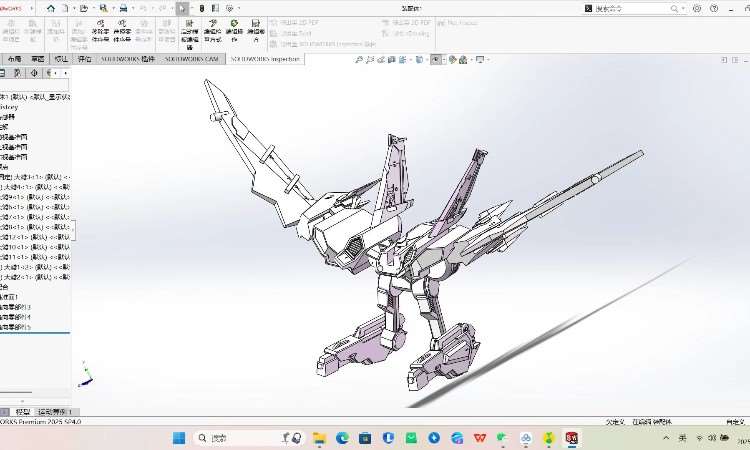The width and height of the screenshot is (750, 450).
Task: Toggle the Hide/Show Items eye button
Action: (436, 60)
